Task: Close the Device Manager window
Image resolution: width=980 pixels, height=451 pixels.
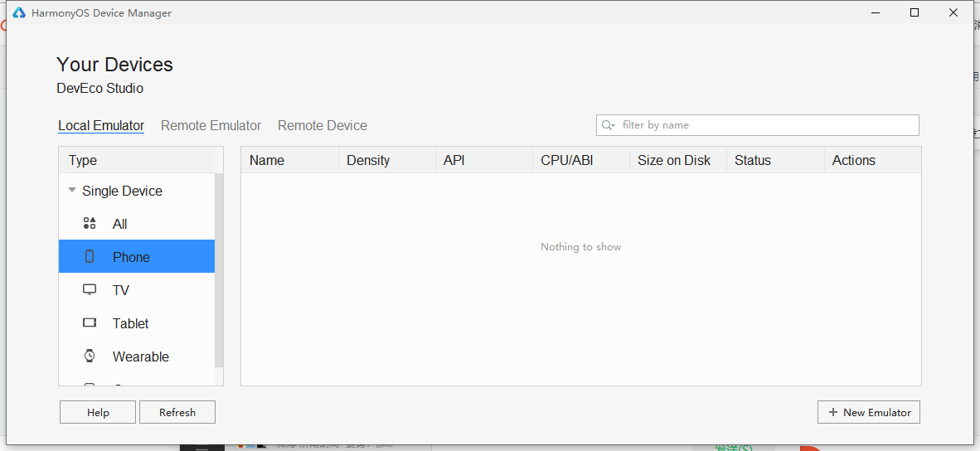Action: point(953,12)
